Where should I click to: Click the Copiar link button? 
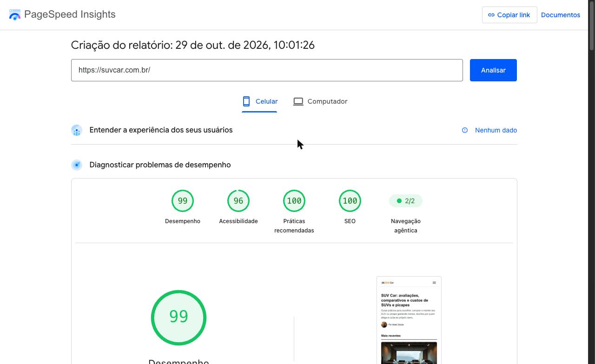pyautogui.click(x=509, y=15)
